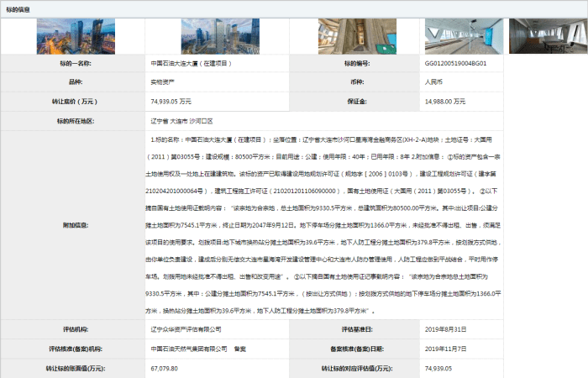Select 中国石油天然气集团有限公司 备案
Viewport: 588px width, 378px height.
pyautogui.click(x=198, y=349)
